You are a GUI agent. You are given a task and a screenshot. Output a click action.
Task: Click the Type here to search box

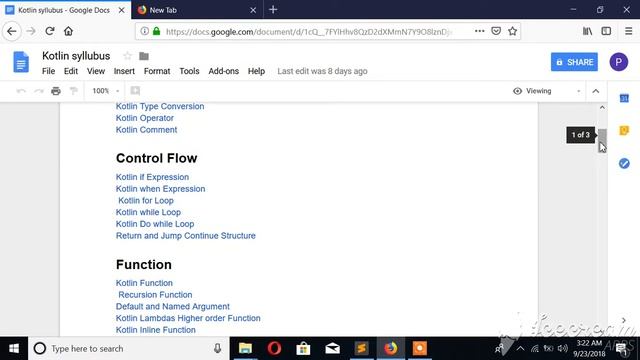click(129, 349)
